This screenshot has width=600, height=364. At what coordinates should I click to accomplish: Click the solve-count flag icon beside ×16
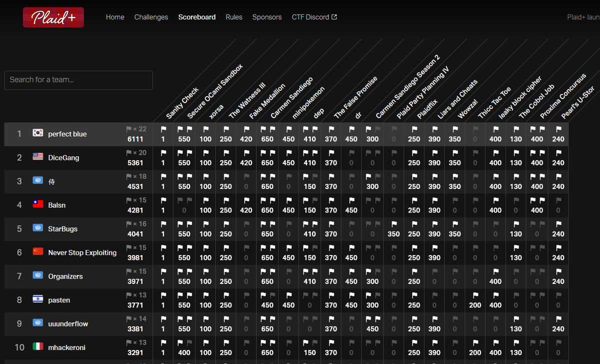[x=128, y=224]
